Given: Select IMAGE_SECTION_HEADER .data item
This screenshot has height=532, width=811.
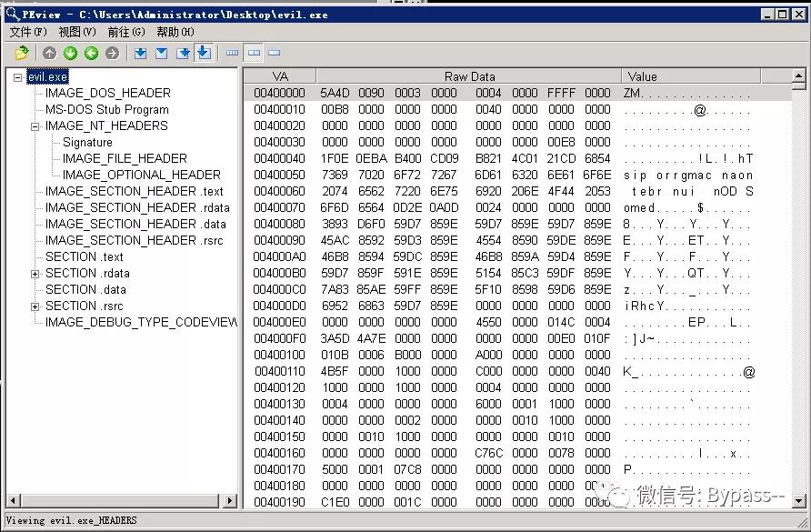Looking at the screenshot, I should click(135, 224).
